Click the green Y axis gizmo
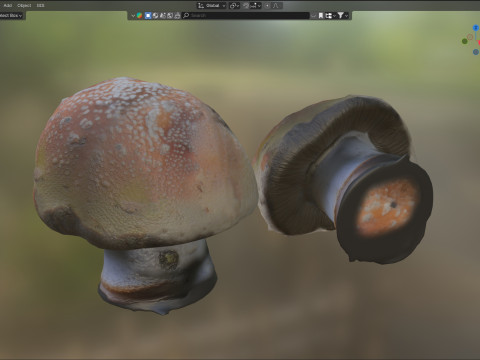 coord(465,41)
